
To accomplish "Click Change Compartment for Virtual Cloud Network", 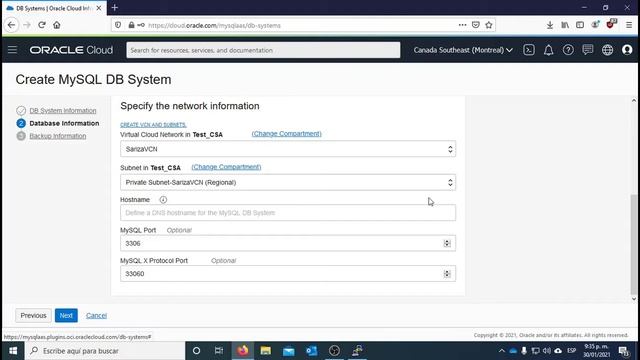I will coord(287,133).
